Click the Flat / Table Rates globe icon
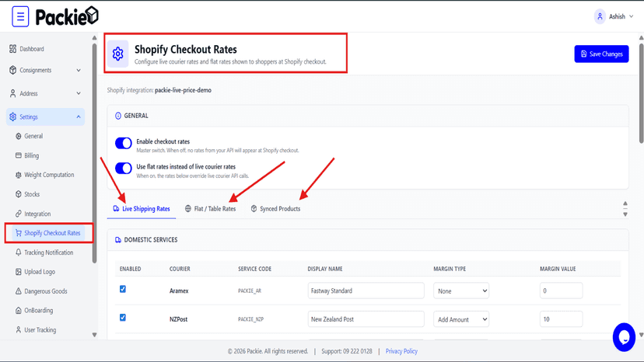Screen dimensions: 644x362 (187, 208)
